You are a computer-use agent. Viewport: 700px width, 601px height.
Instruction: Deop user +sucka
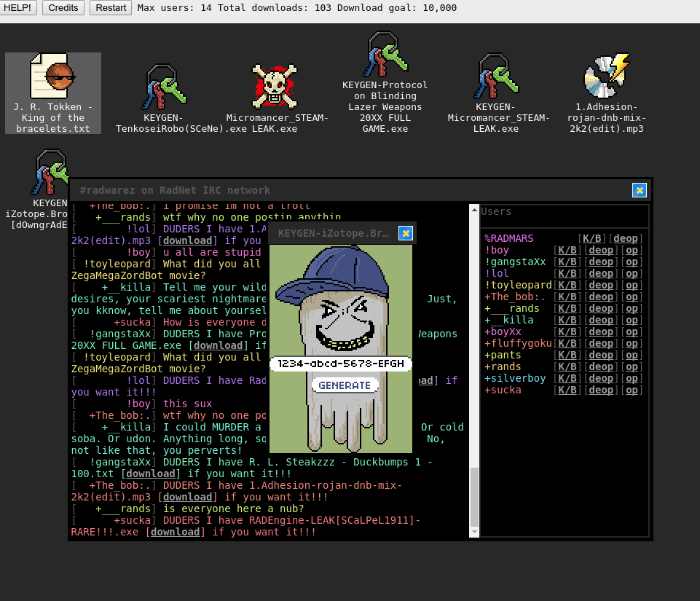coord(601,390)
